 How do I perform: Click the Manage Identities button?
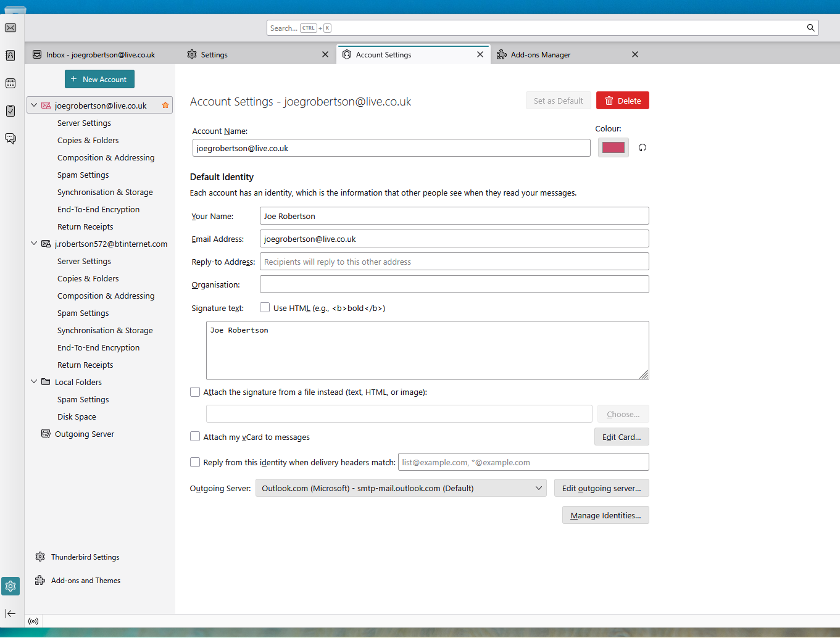tap(605, 515)
